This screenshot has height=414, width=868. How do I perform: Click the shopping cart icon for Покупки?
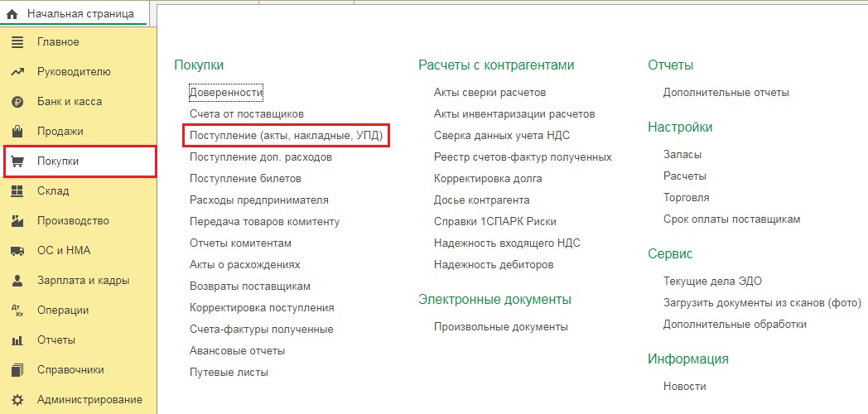click(x=17, y=161)
